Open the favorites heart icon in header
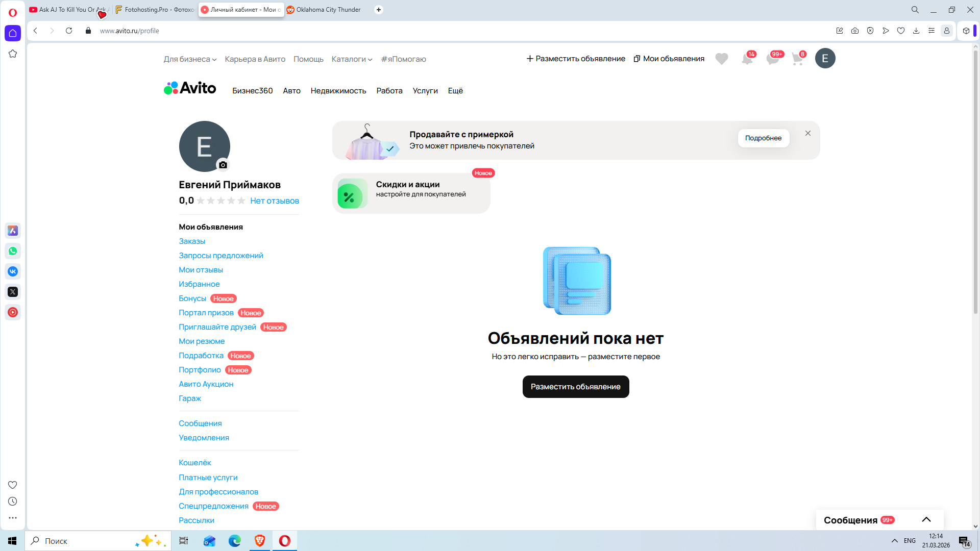The width and height of the screenshot is (980, 551). point(721,59)
